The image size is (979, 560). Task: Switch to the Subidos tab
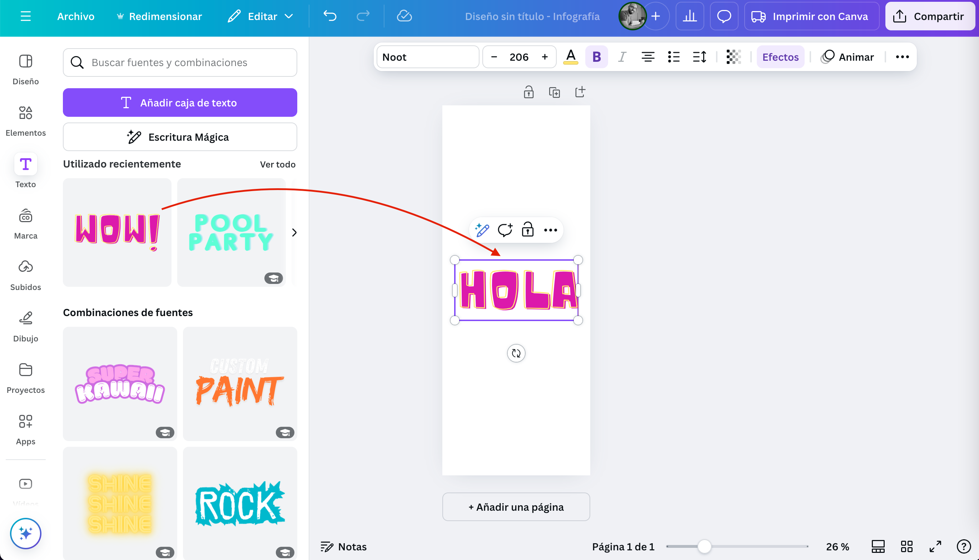25,274
